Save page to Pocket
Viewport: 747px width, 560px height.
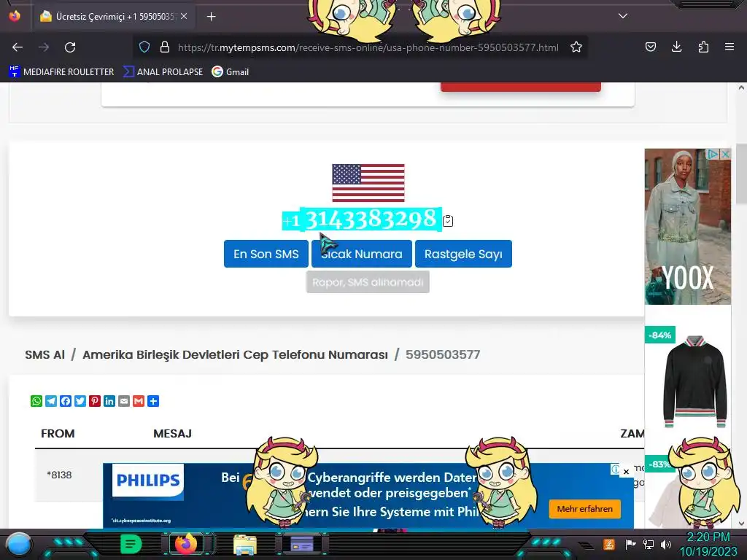click(x=650, y=47)
